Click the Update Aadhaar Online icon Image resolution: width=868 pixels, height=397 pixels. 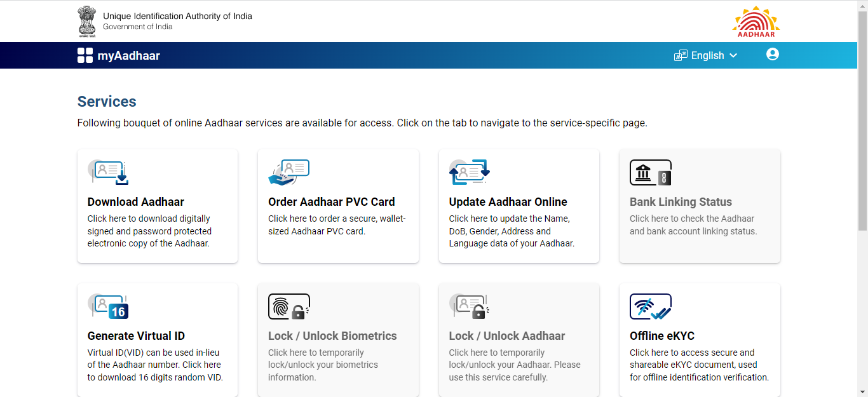tap(470, 172)
